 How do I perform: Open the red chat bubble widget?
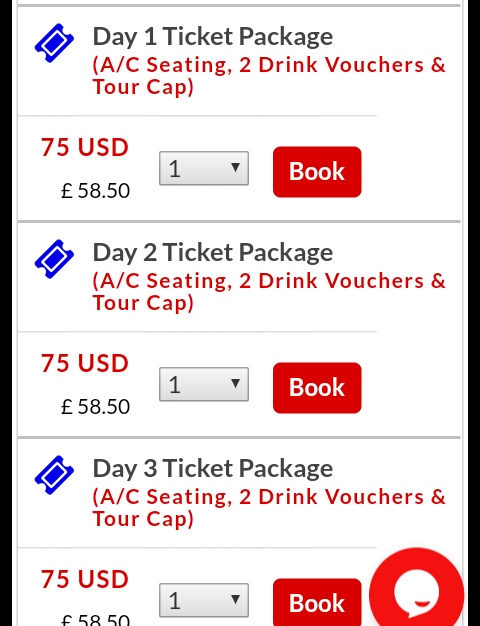417,588
